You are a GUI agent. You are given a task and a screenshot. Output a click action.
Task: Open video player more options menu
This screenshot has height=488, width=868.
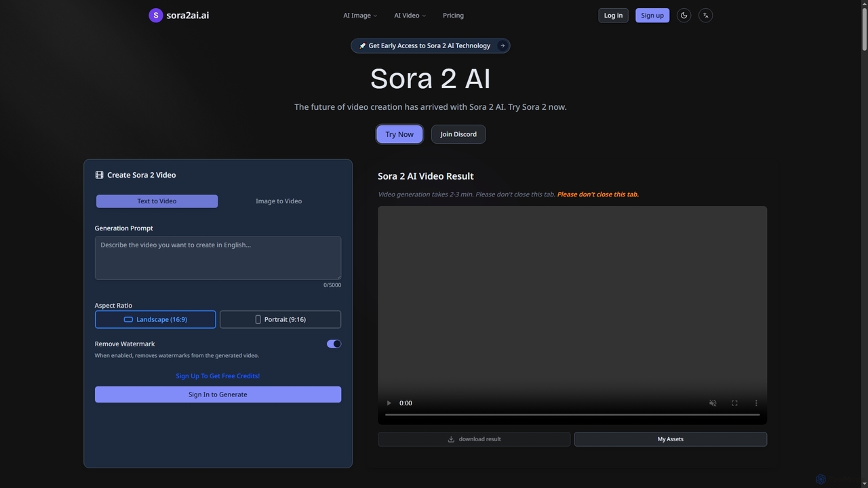(756, 403)
